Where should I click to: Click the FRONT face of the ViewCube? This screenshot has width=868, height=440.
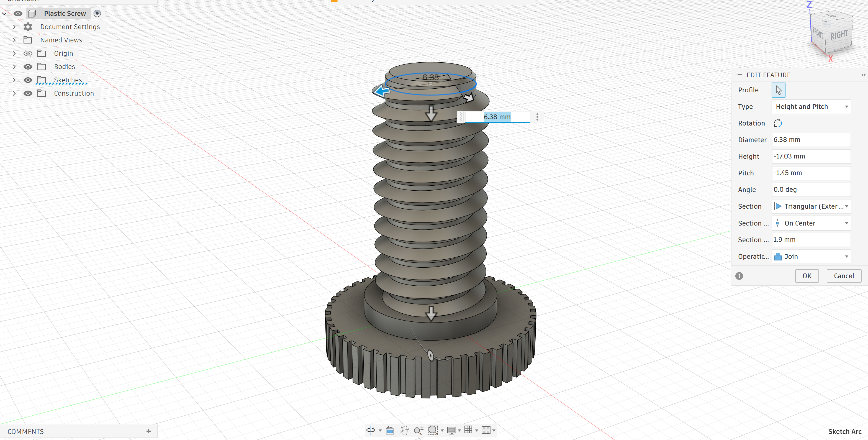tap(818, 33)
